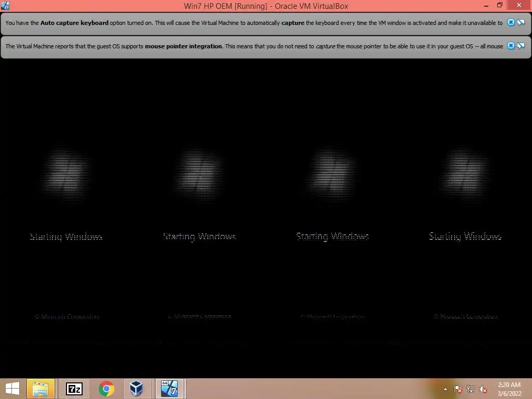This screenshot has height=399, width=532.
Task: Launch 7-Zip from the taskbar
Action: (x=74, y=389)
